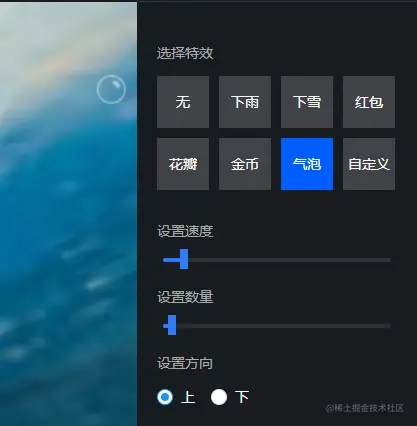Image resolution: width=417 pixels, height=426 pixels.
Task: Click the far end of quantity slider
Action: 389,326
